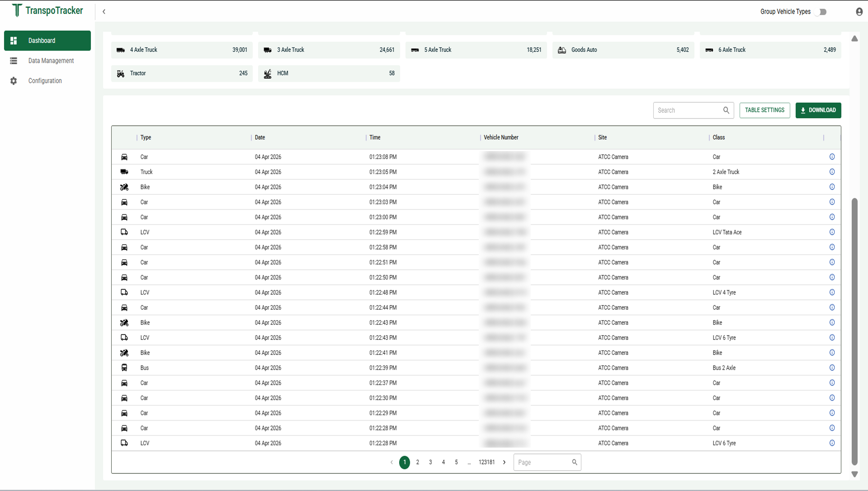Open info for the 01:23:08 PM Car row
Viewport: 868px width, 491px height.
coord(832,157)
